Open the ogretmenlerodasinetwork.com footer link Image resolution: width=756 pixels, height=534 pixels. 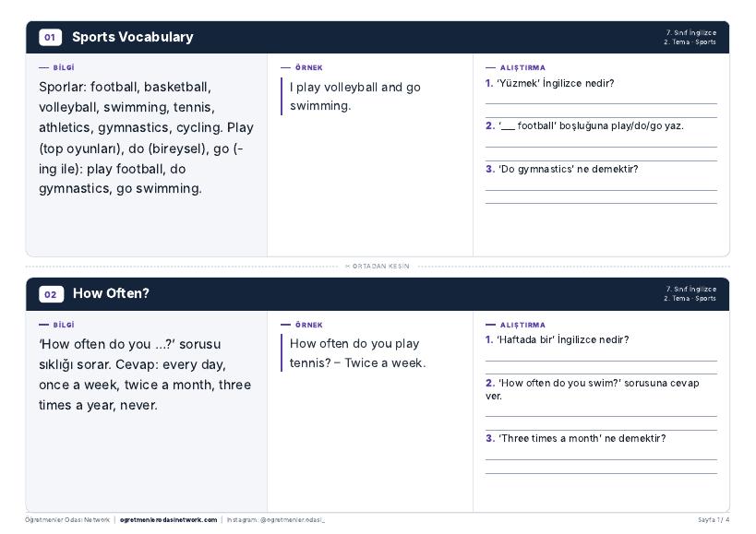168,520
